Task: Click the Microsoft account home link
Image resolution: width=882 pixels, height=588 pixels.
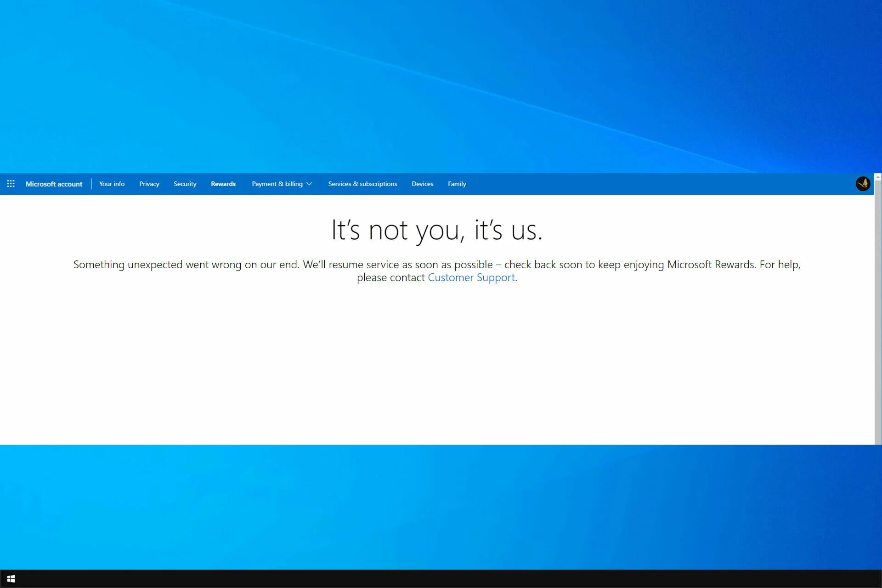Action: 54,184
